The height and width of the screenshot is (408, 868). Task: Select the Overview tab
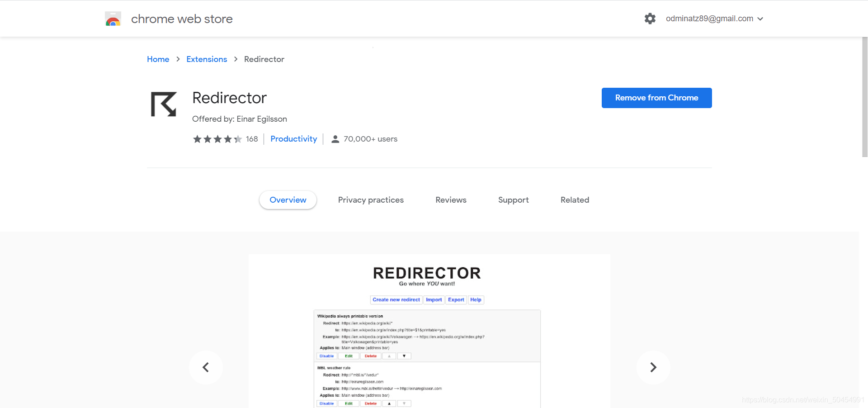[x=288, y=200]
